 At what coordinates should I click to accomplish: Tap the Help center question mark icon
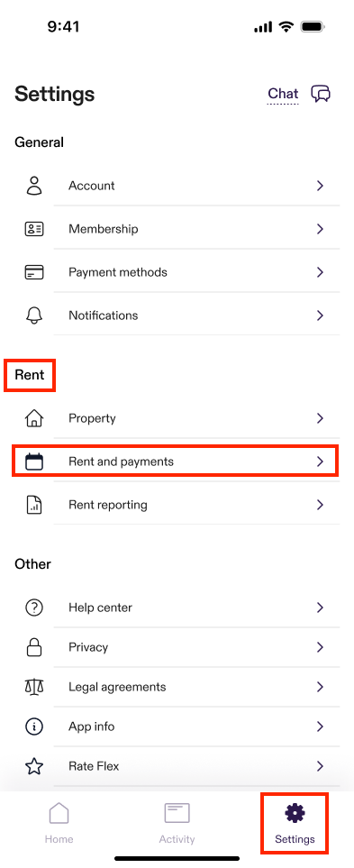click(34, 608)
